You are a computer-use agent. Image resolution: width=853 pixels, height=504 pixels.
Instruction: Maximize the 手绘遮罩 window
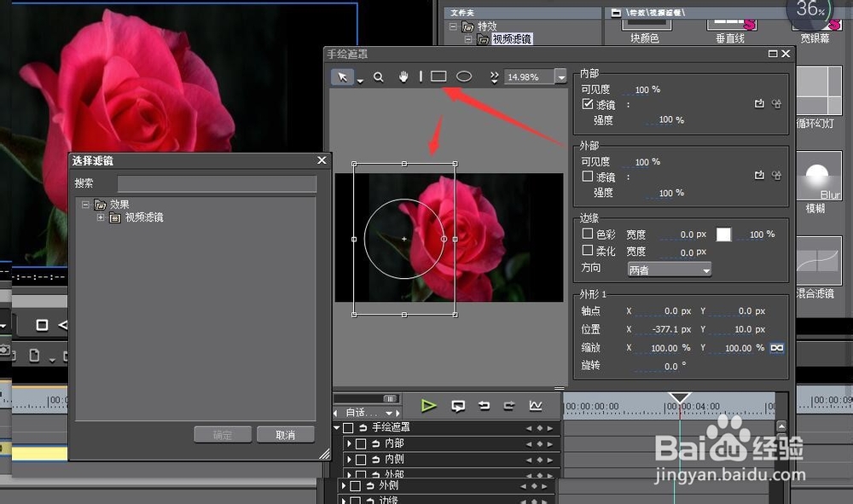click(773, 54)
